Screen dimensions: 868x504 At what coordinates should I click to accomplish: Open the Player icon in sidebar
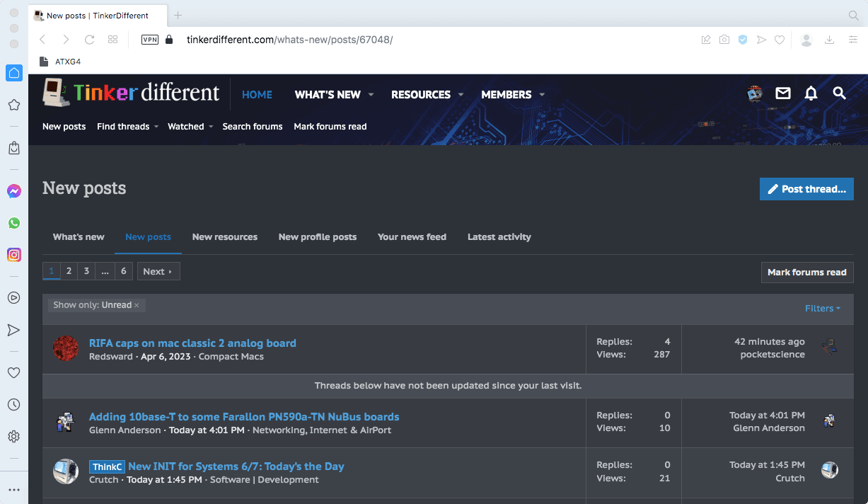(14, 298)
